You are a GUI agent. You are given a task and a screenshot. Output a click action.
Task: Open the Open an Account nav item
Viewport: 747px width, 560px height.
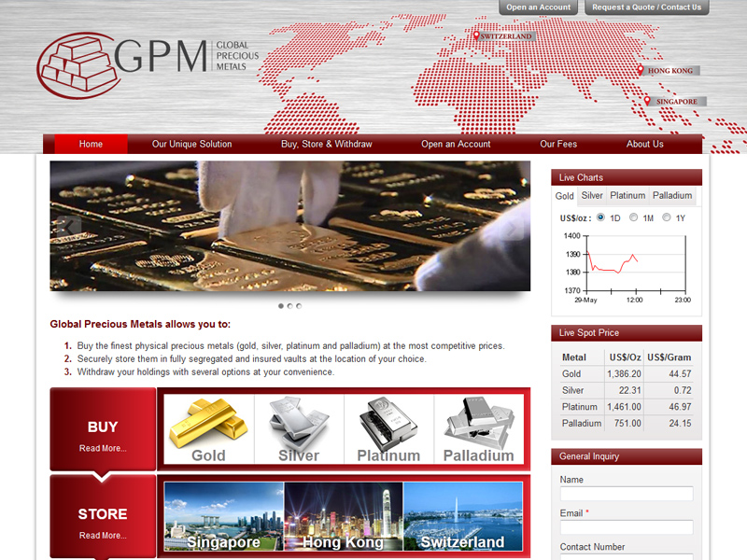(456, 144)
